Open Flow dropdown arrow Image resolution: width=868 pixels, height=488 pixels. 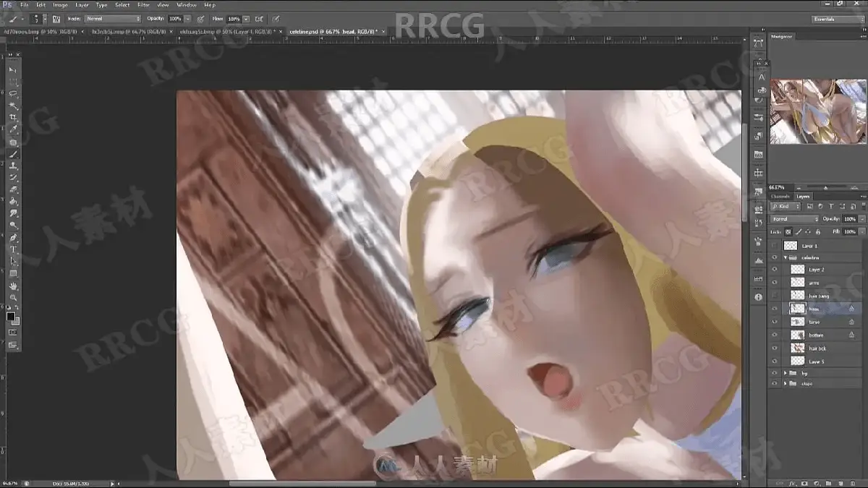pos(247,19)
